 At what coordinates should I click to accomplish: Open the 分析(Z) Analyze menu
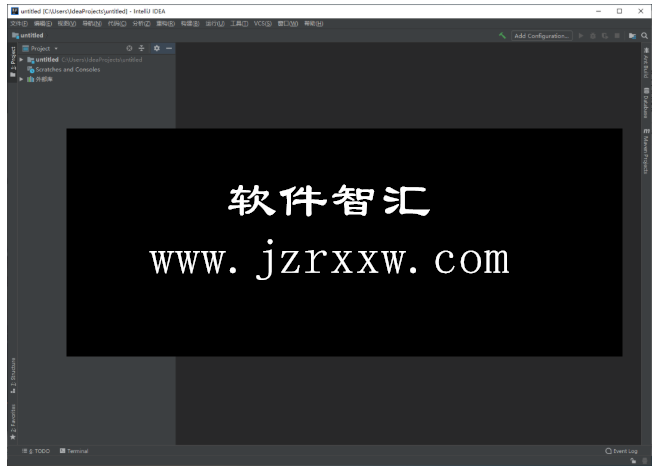coord(141,24)
